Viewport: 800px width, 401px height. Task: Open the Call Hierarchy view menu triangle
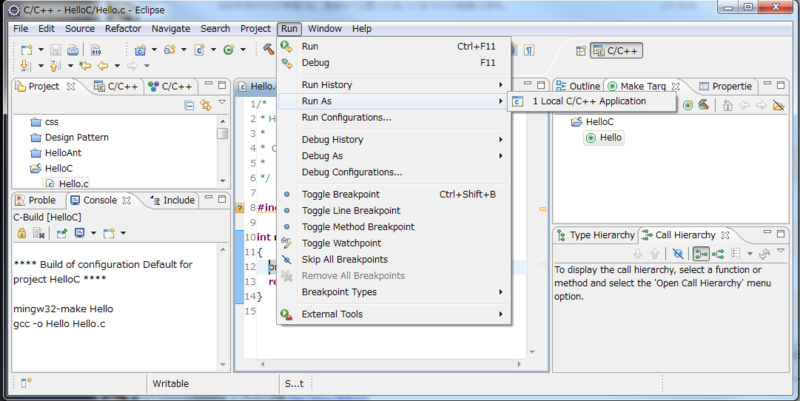tap(781, 250)
